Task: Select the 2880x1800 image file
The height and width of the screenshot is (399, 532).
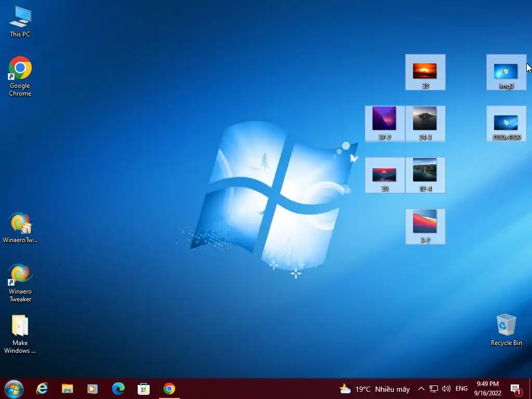Action: [x=506, y=124]
